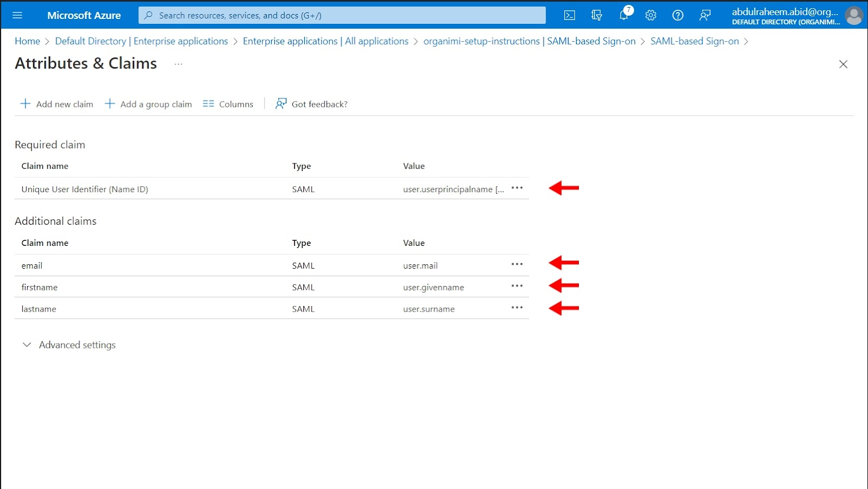Open the last SAML-based Sign-on breadcrumb
Screen dimensions: 868x489
pyautogui.click(x=694, y=41)
